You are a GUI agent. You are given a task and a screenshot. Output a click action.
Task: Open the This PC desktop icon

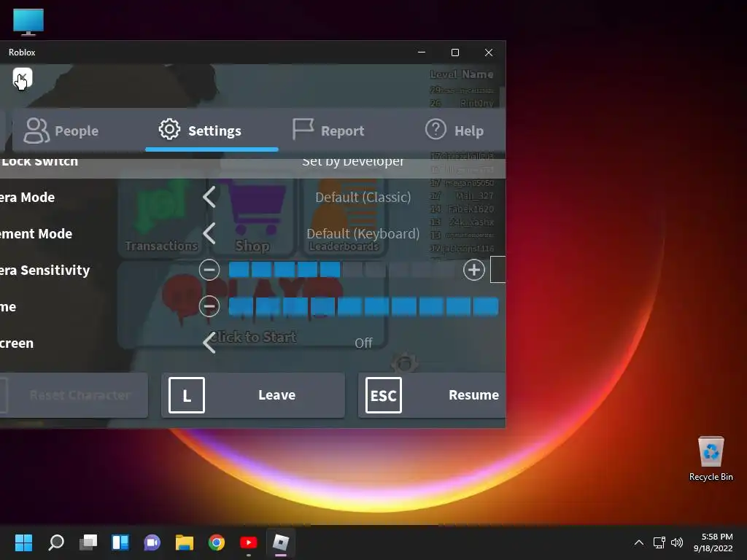[x=28, y=22]
